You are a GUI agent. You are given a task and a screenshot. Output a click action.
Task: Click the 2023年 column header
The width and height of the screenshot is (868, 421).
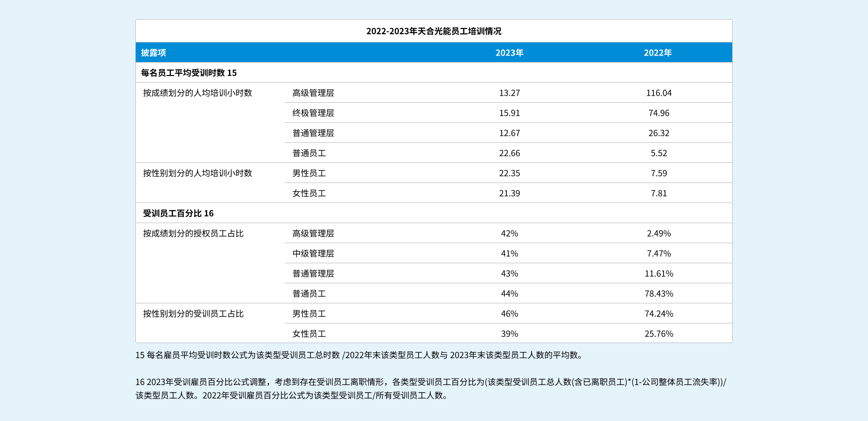509,53
